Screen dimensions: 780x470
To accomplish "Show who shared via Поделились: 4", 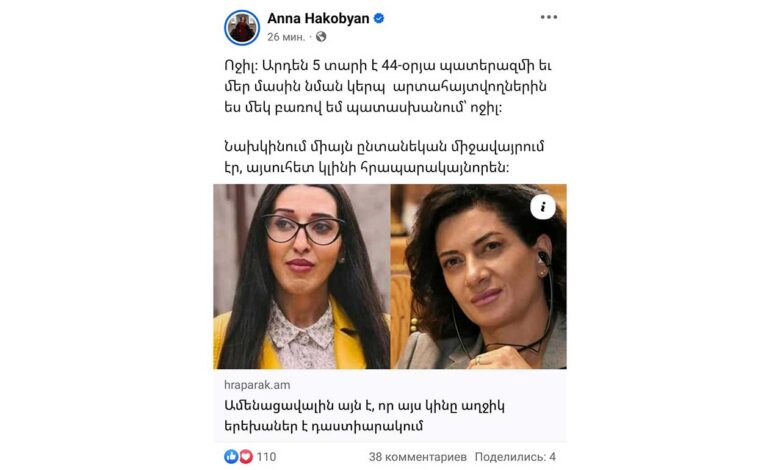I will [x=515, y=457].
